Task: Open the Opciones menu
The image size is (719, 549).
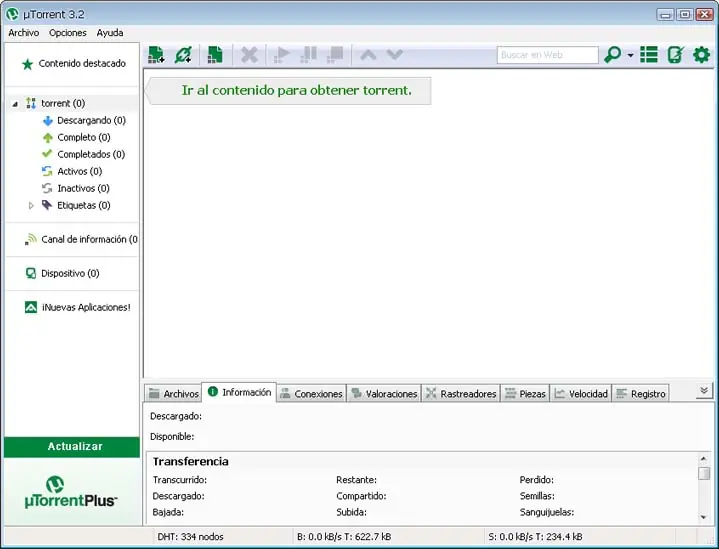Action: [68, 33]
